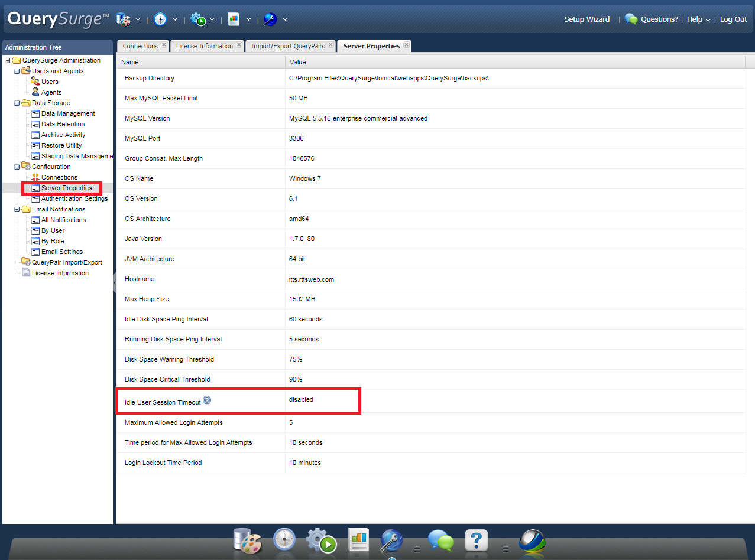Click the Log Out link
The image size is (755, 560).
733,19
